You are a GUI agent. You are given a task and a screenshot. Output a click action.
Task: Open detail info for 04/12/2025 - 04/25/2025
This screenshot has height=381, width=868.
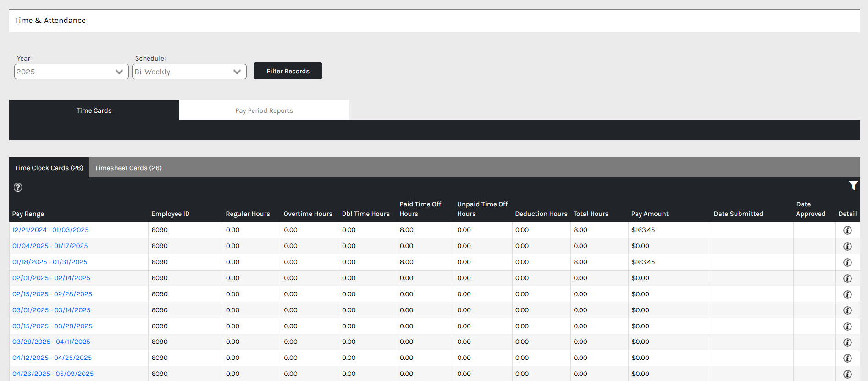point(847,358)
